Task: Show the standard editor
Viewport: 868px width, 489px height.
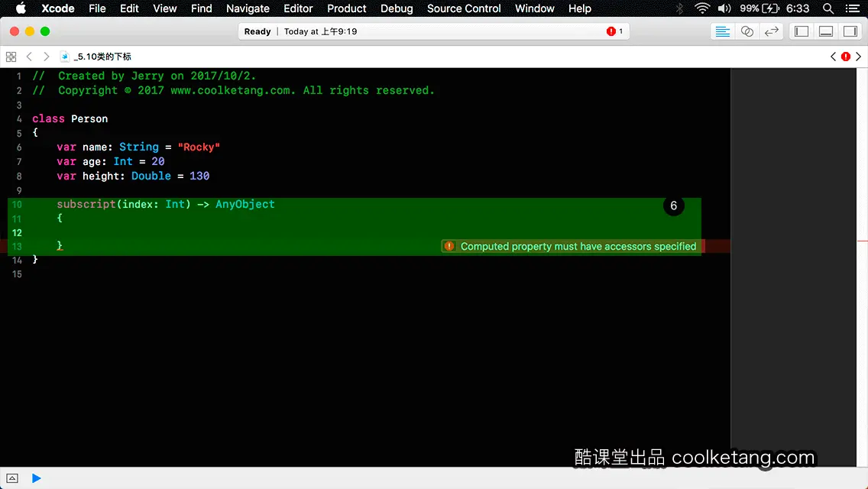Action: [x=722, y=31]
